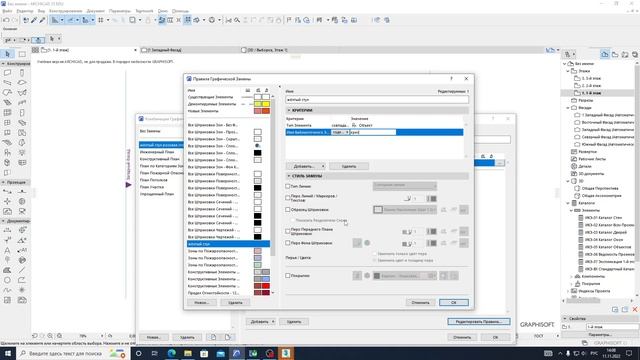Enable the Образцы Штриховки checkbox
Viewport: 640px width, 360px height.
point(288,209)
